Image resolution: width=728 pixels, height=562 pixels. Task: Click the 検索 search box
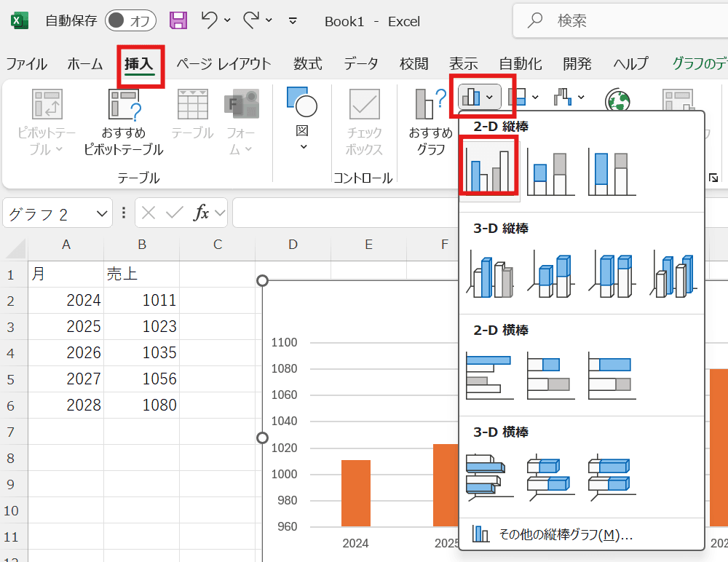tap(619, 20)
